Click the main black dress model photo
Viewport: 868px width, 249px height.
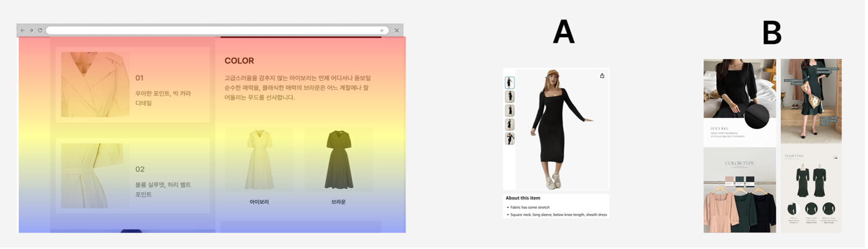tap(557, 129)
